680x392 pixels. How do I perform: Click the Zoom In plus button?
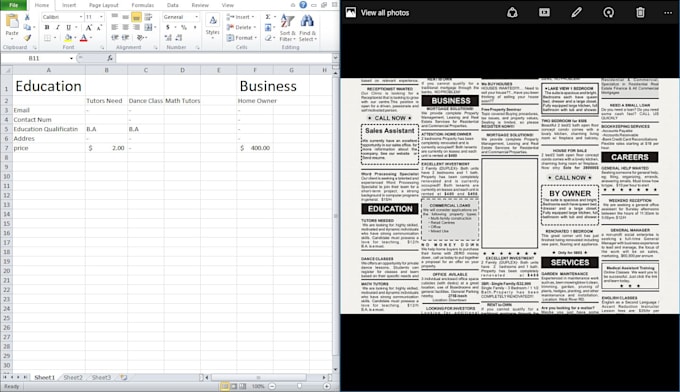pyautogui.click(x=327, y=386)
